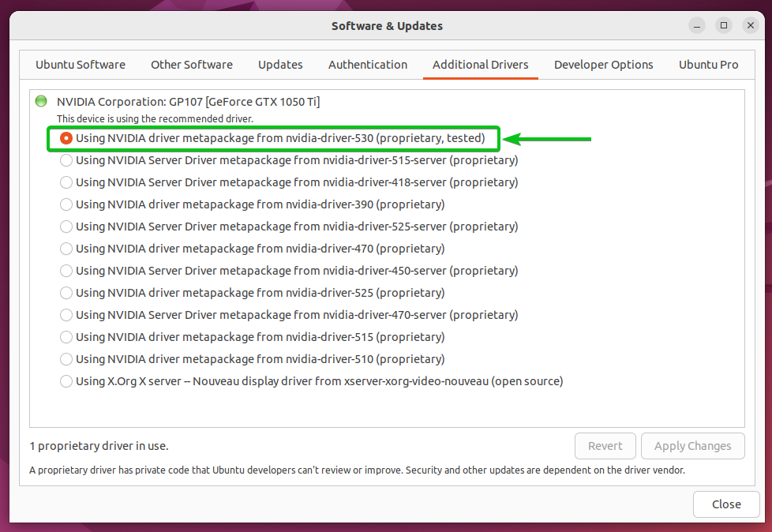
Task: Close the dialog with the Close button
Action: click(726, 504)
